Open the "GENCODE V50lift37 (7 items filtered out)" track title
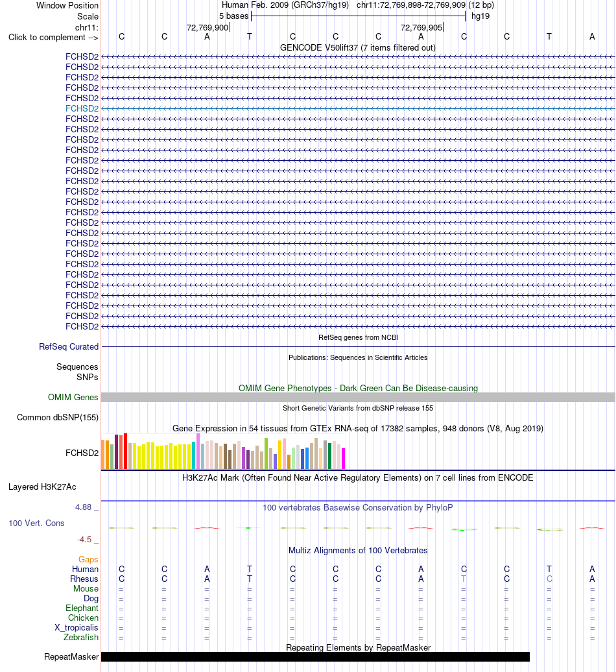This screenshot has height=672, width=616. click(x=358, y=47)
